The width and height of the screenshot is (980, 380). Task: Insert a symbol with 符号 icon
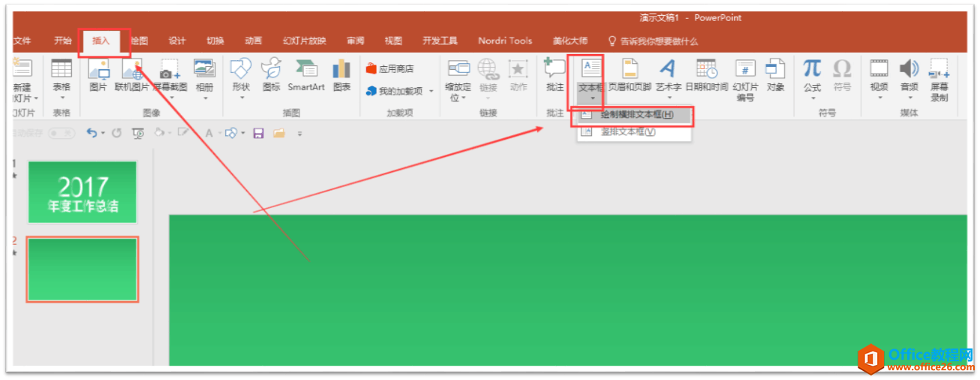click(x=842, y=74)
